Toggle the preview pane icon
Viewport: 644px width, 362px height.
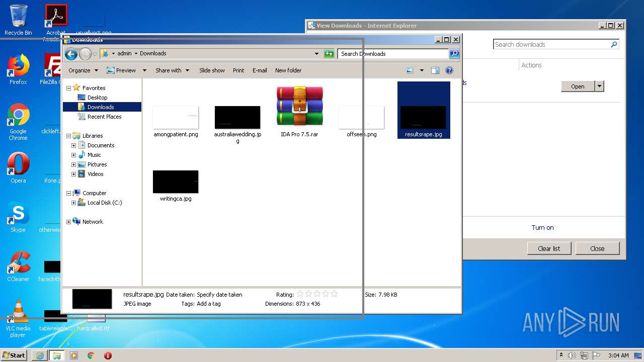coord(435,70)
